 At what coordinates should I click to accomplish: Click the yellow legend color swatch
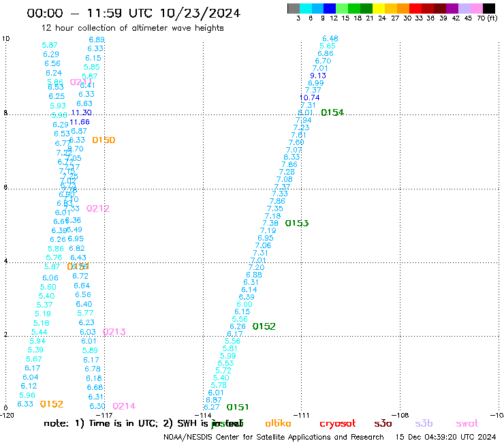(378, 8)
